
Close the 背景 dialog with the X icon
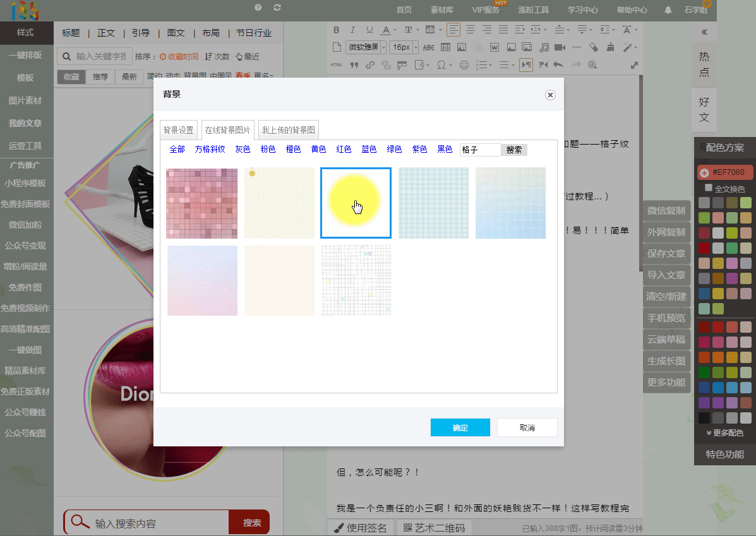point(550,95)
